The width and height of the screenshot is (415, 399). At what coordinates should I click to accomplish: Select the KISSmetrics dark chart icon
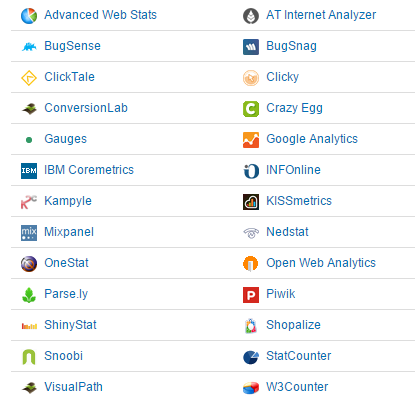[x=251, y=202]
